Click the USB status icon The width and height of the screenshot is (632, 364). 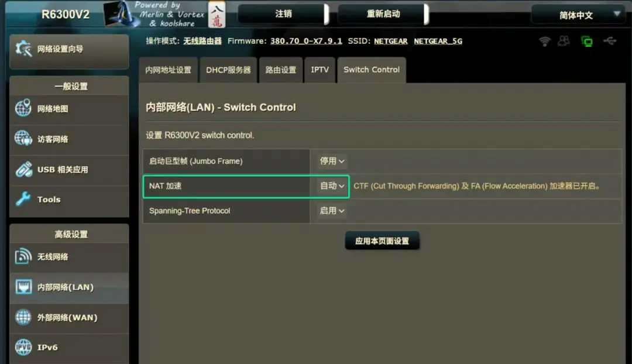[610, 41]
